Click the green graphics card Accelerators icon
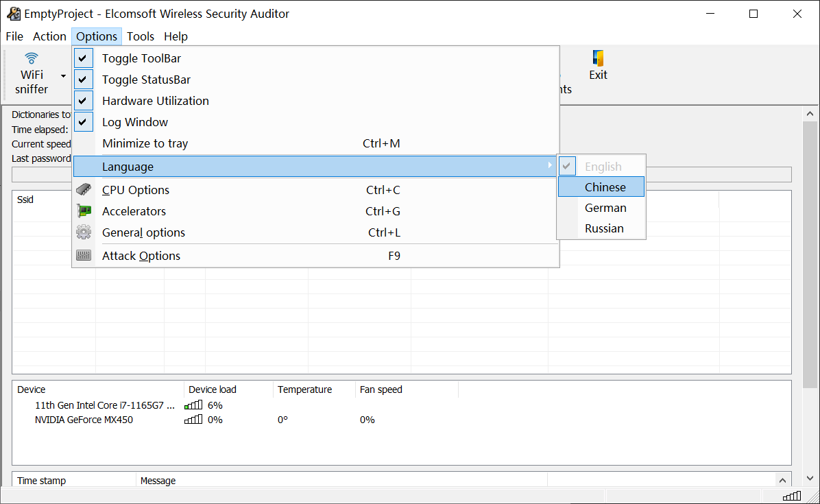820x504 pixels. tap(84, 211)
